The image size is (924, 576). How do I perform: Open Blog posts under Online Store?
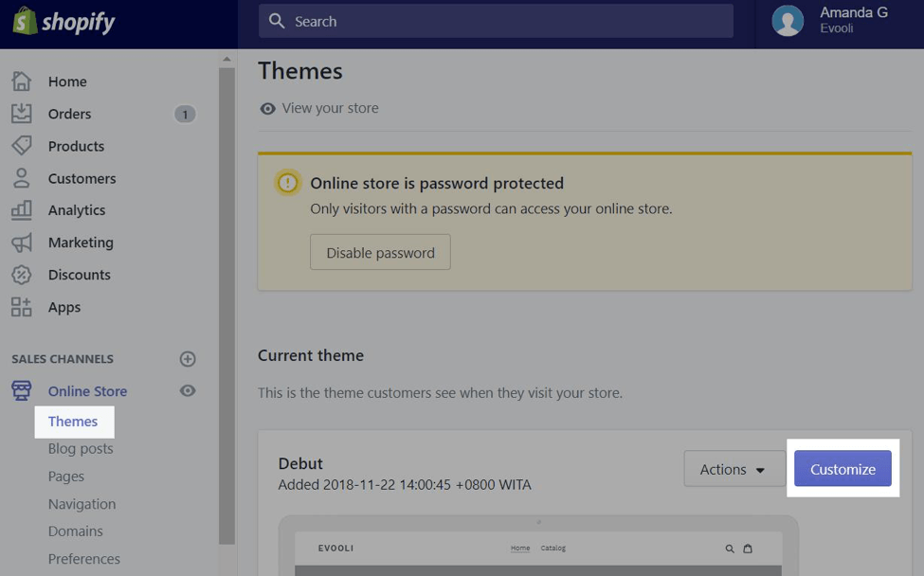coord(81,449)
